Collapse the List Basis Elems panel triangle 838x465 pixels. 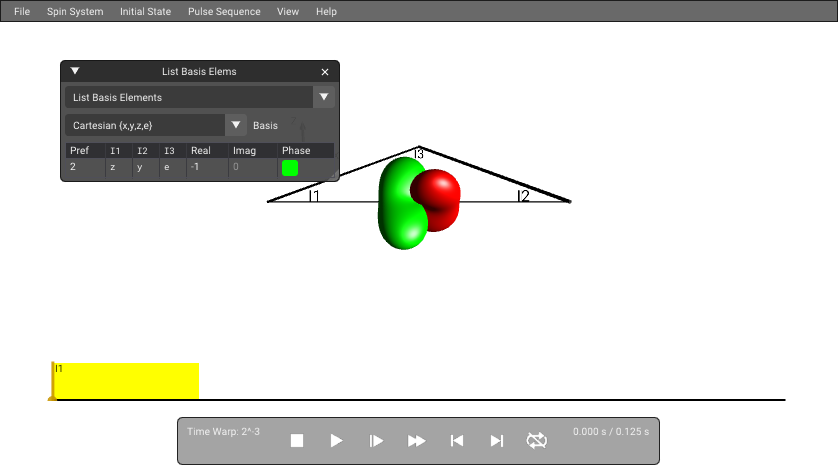pyautogui.click(x=75, y=71)
